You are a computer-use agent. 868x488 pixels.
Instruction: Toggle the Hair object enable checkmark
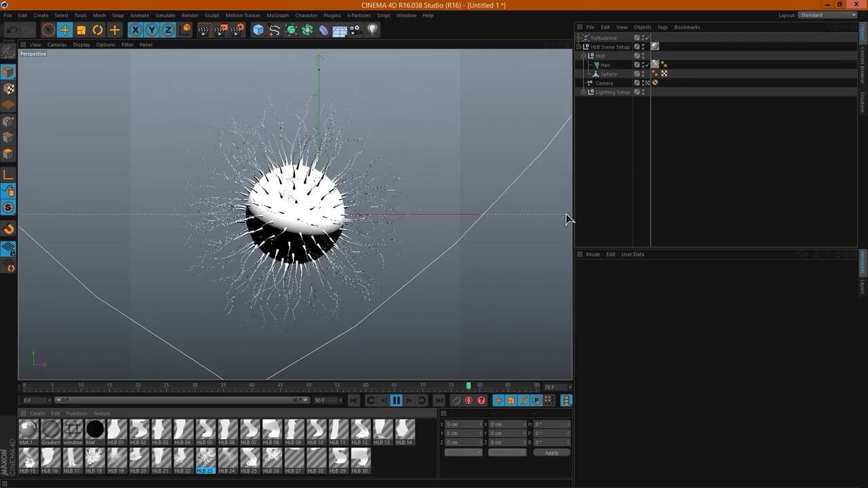[x=647, y=65]
